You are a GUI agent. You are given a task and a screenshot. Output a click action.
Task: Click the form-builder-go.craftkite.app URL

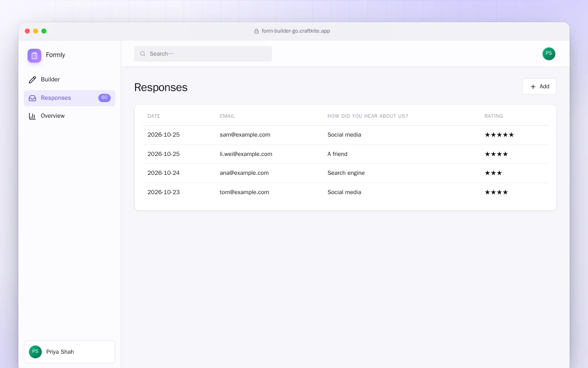(x=296, y=31)
